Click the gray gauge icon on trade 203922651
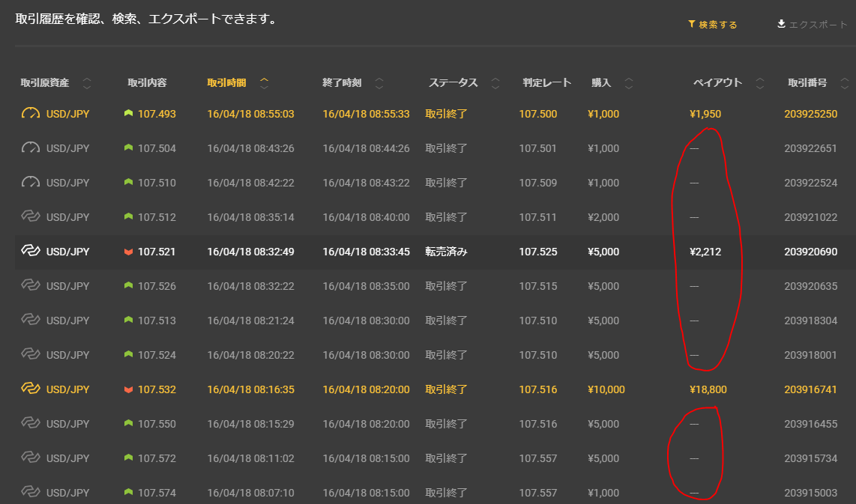 pos(30,148)
